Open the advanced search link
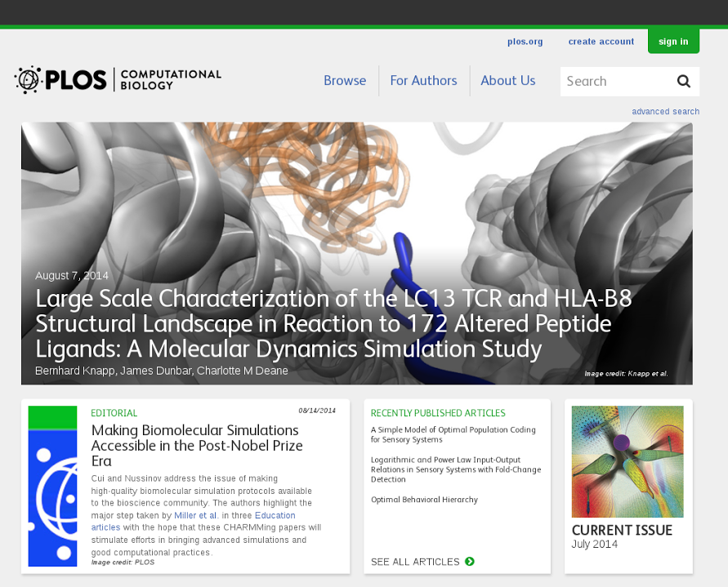Viewport: 728px width, 587px height. (x=665, y=111)
